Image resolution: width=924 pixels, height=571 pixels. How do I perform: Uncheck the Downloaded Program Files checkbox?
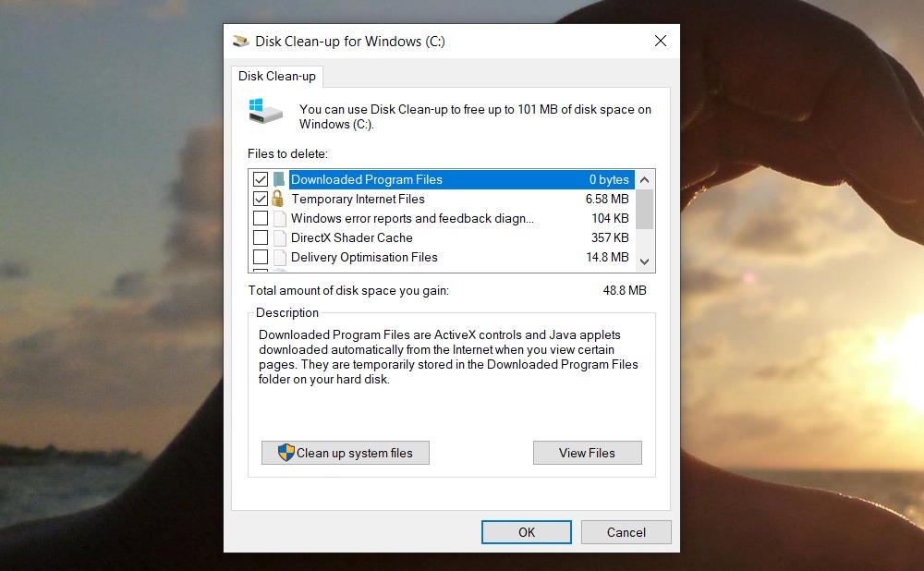tap(261, 179)
